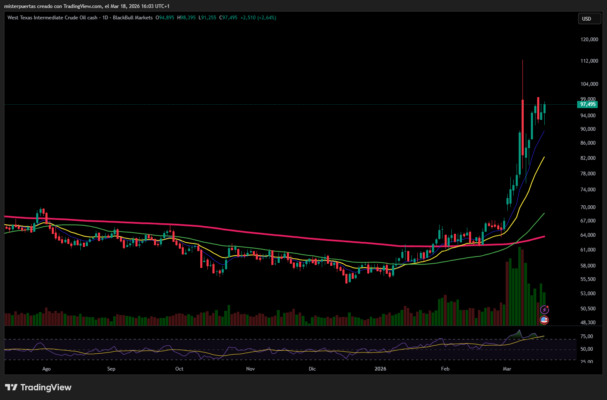The width and height of the screenshot is (607, 400).
Task: Click the Mar label on time axis
Action: pos(508,368)
